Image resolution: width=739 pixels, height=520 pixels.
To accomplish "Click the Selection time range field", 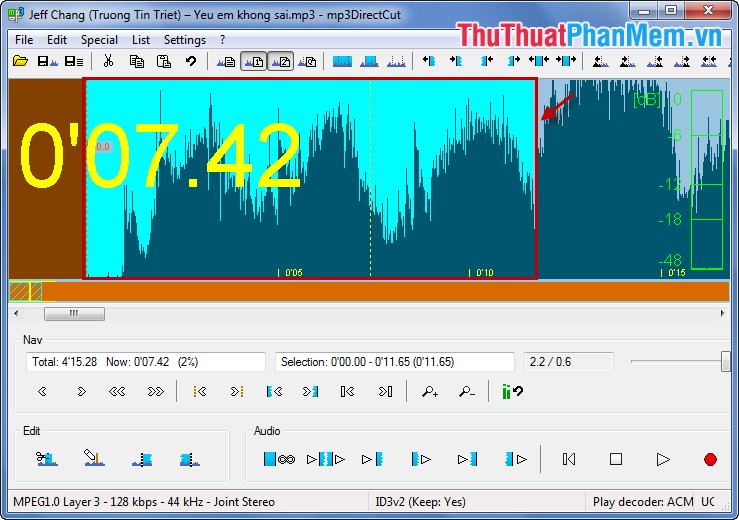I will pyautogui.click(x=394, y=362).
